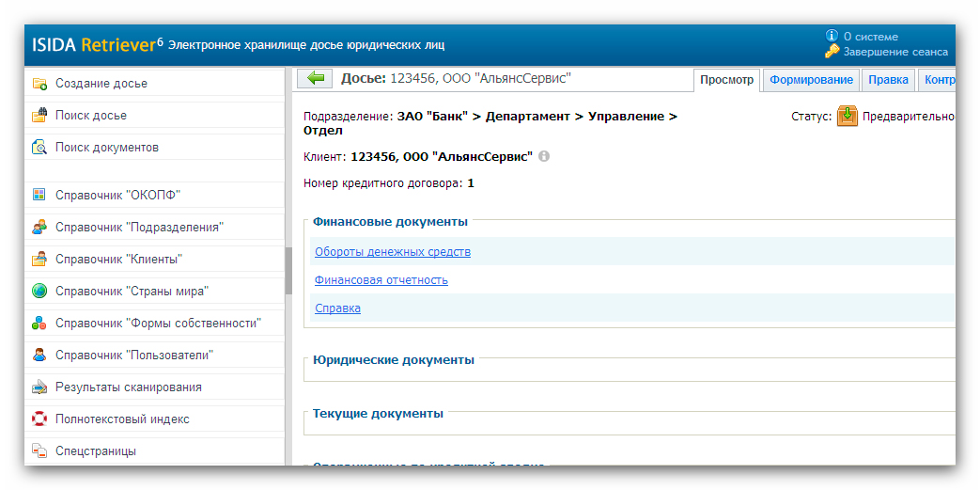Image resolution: width=980 pixels, height=490 pixels.
Task: Open the Справка document link
Action: [337, 308]
